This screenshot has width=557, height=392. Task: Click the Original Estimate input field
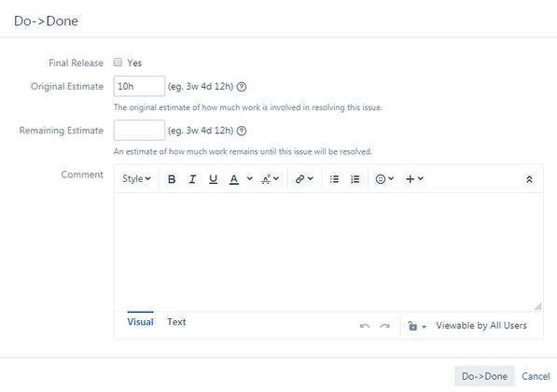pos(139,86)
